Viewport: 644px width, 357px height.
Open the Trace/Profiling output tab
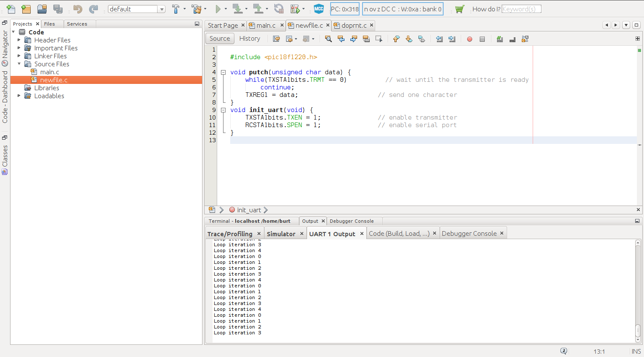[230, 234]
